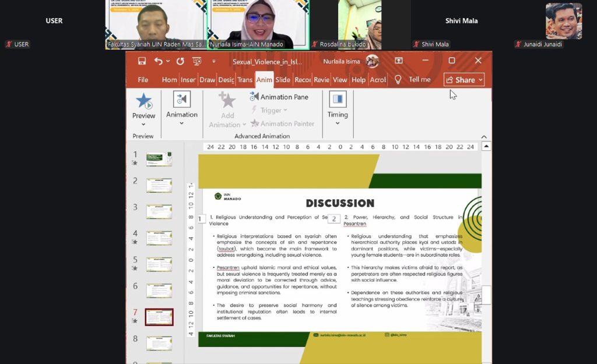Start slideshow from beginning via toolbar icon
The width and height of the screenshot is (597, 364).
click(x=197, y=61)
